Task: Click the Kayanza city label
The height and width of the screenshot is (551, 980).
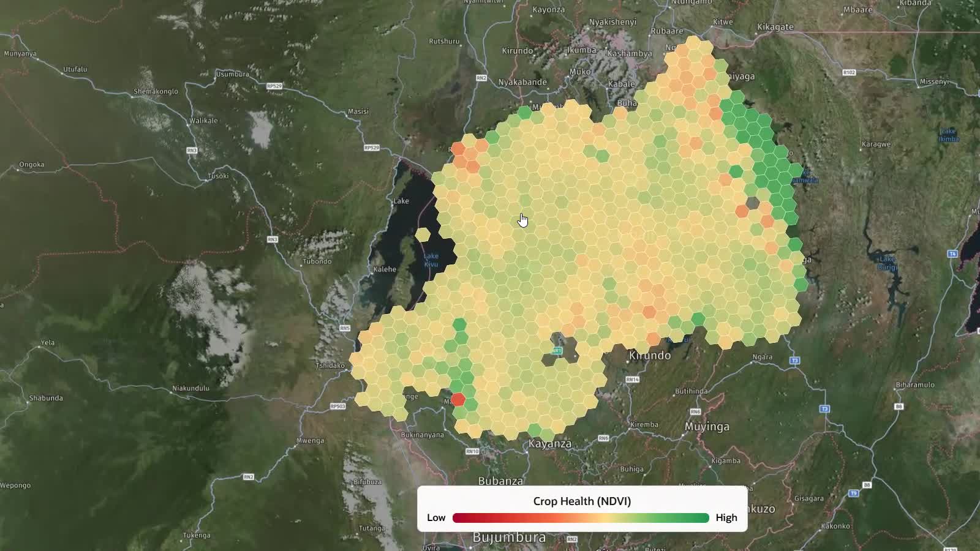Action: tap(550, 443)
